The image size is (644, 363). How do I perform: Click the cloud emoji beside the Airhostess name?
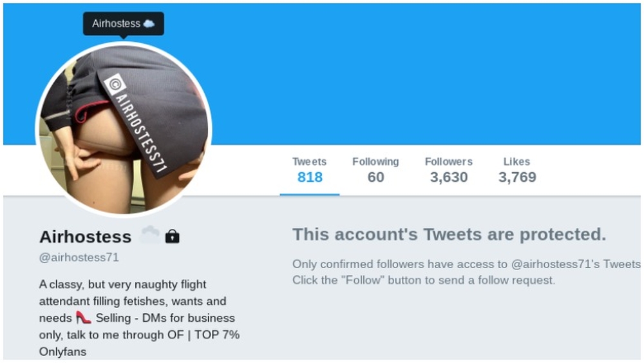149,235
